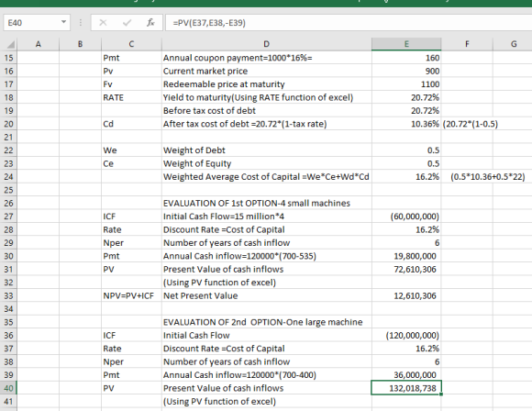Click the Select All corner triangle

click(10, 44)
